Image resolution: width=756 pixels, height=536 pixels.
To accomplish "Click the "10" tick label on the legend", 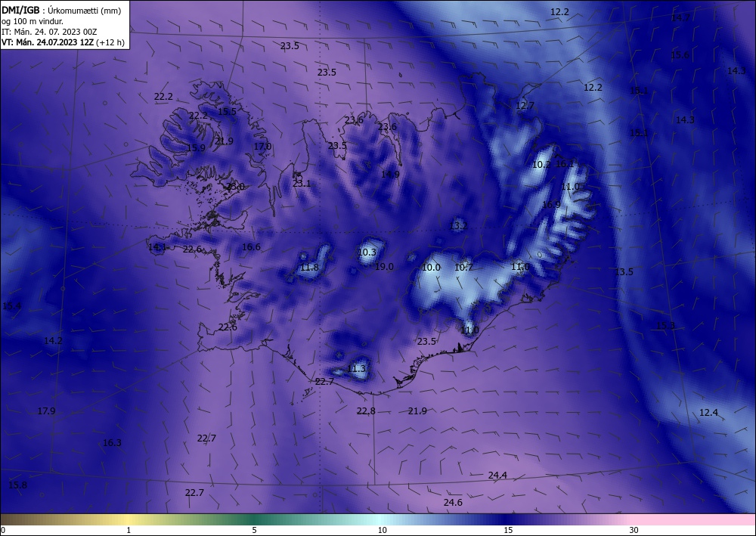I will (382, 530).
